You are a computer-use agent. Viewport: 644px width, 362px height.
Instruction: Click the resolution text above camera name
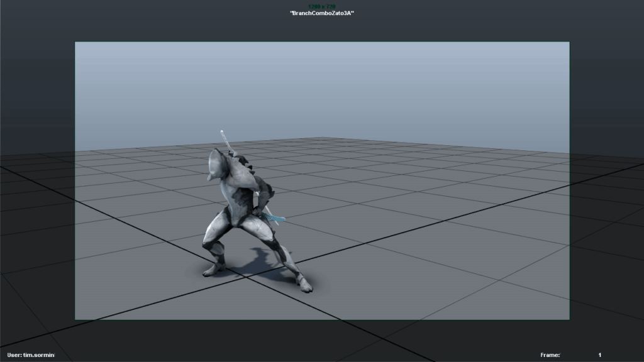pyautogui.click(x=321, y=6)
